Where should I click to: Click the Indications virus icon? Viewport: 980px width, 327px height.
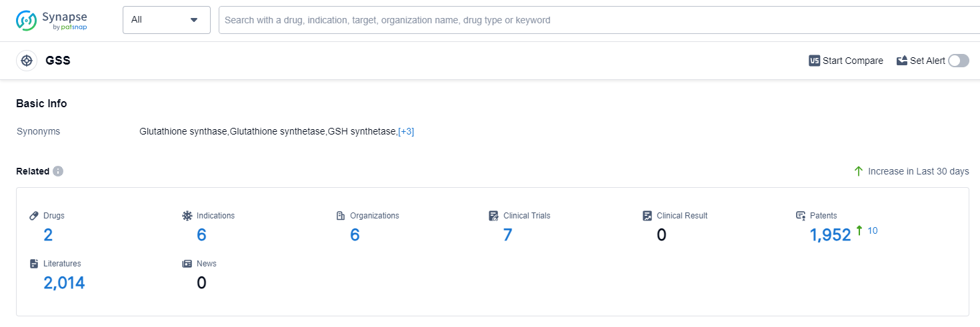[187, 216]
